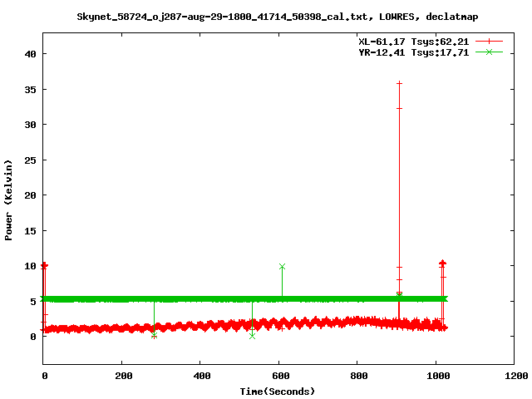The width and height of the screenshot is (532, 399).
Task: Click the y-axis tick label 5
Action: 33,302
